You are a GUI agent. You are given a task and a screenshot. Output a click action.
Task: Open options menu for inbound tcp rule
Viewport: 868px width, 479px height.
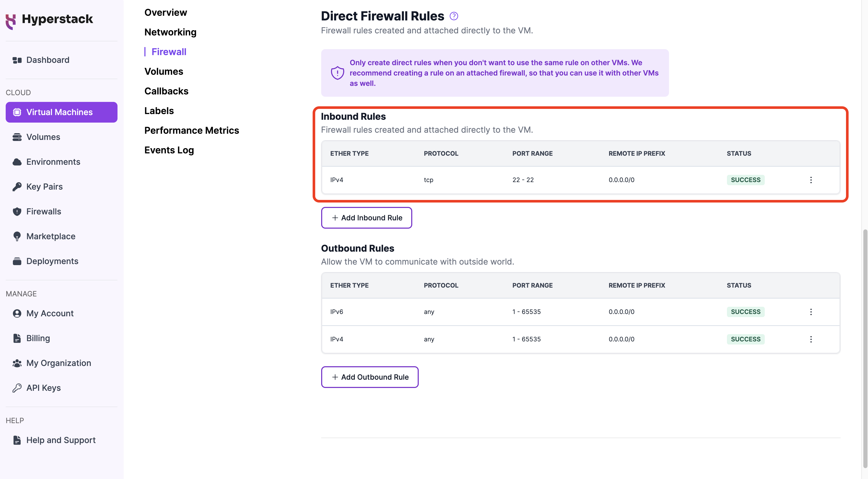(x=811, y=180)
